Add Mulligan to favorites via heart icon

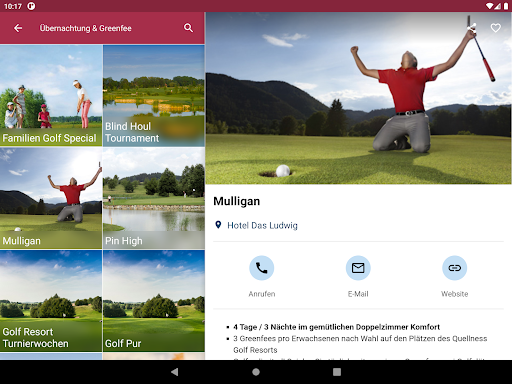(496, 28)
